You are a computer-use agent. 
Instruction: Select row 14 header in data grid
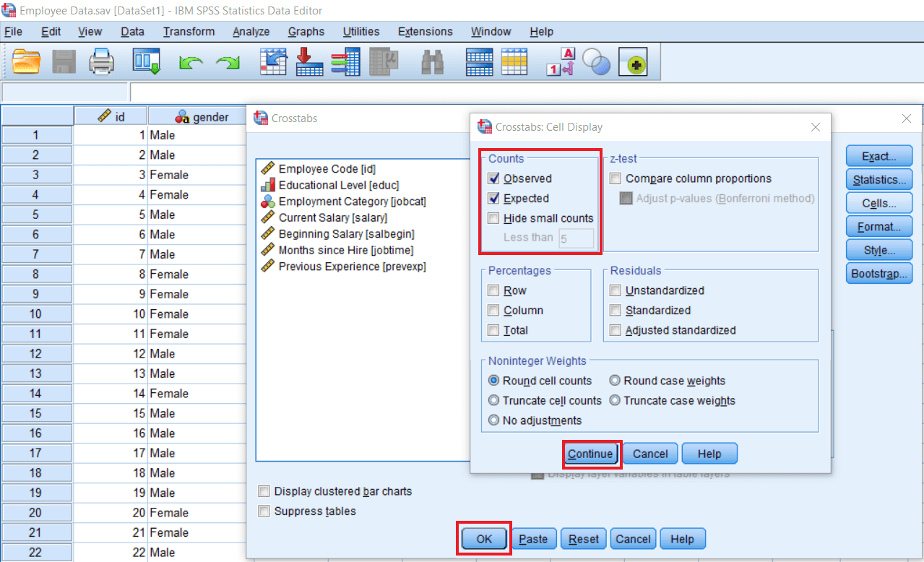pyautogui.click(x=36, y=394)
